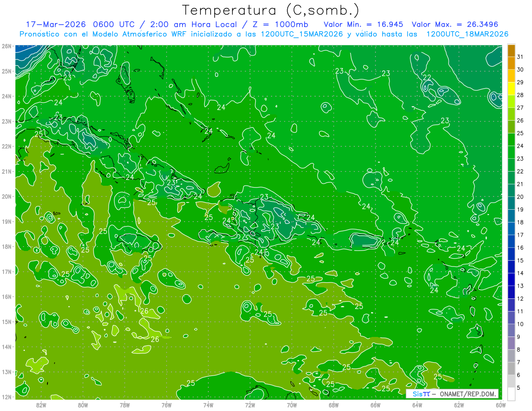Click the 22N latitude axis label
Screen dimensions: 532x411
pos(7,146)
